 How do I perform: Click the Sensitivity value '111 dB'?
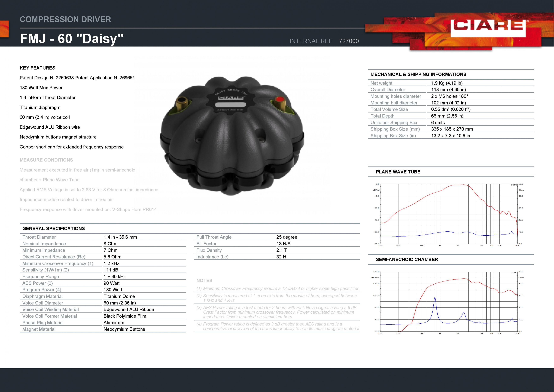coord(111,270)
